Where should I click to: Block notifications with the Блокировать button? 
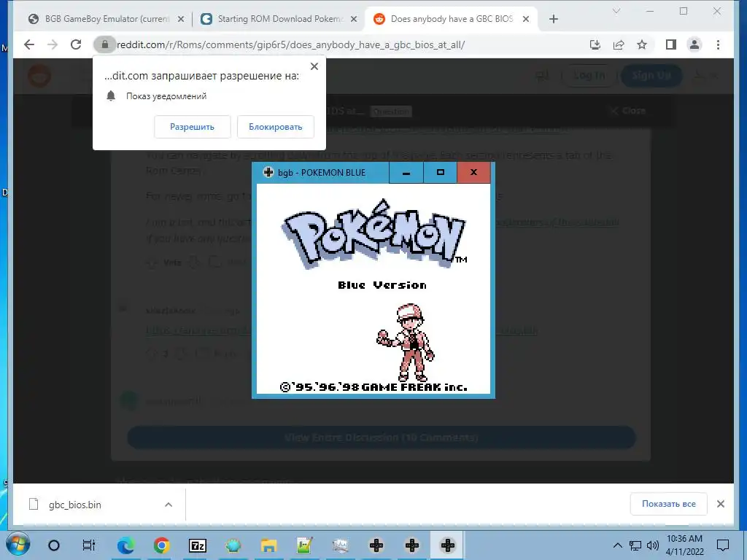tap(275, 127)
